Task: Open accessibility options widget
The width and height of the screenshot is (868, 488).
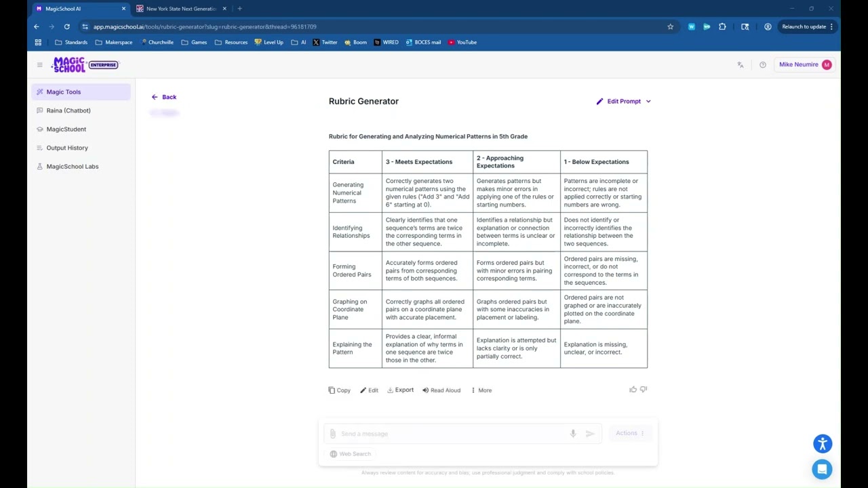Action: (823, 444)
